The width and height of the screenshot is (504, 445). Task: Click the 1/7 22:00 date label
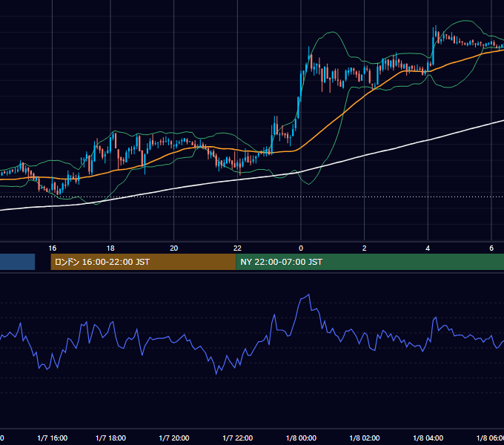click(237, 438)
